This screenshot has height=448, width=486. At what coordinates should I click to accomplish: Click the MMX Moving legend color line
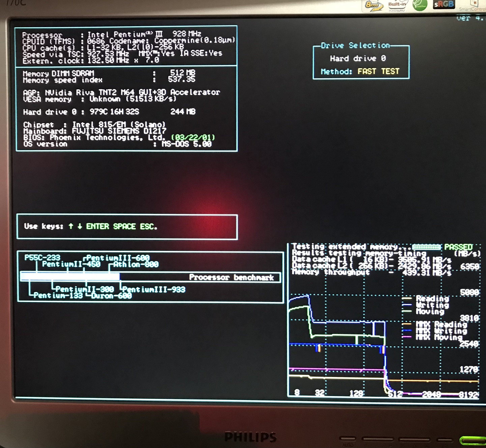click(x=407, y=337)
